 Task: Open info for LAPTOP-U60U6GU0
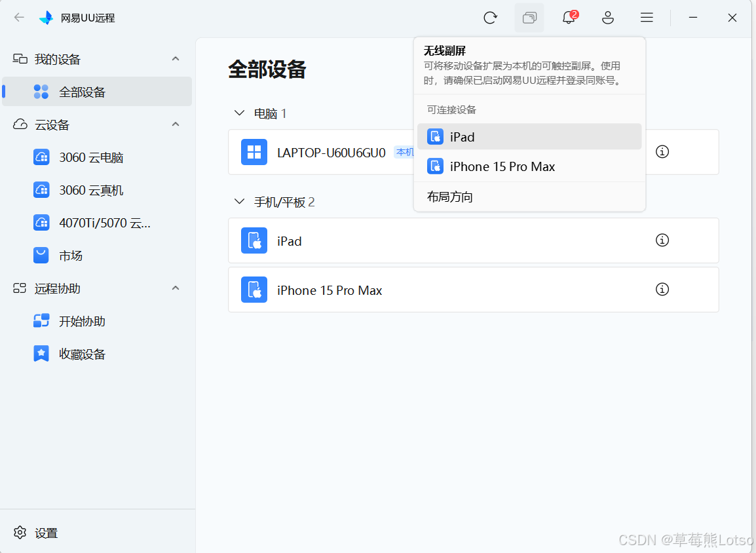[662, 152]
